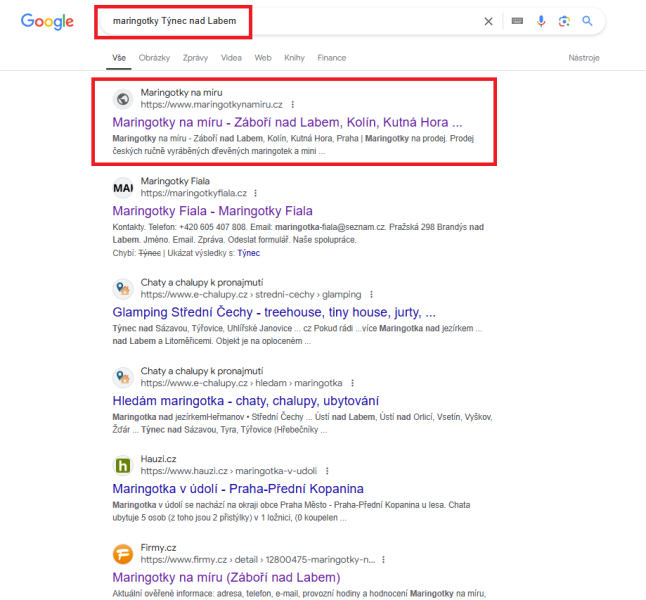Open options menu beside firmy.cz URL
Screen dimensions: 646x600
tap(383, 560)
